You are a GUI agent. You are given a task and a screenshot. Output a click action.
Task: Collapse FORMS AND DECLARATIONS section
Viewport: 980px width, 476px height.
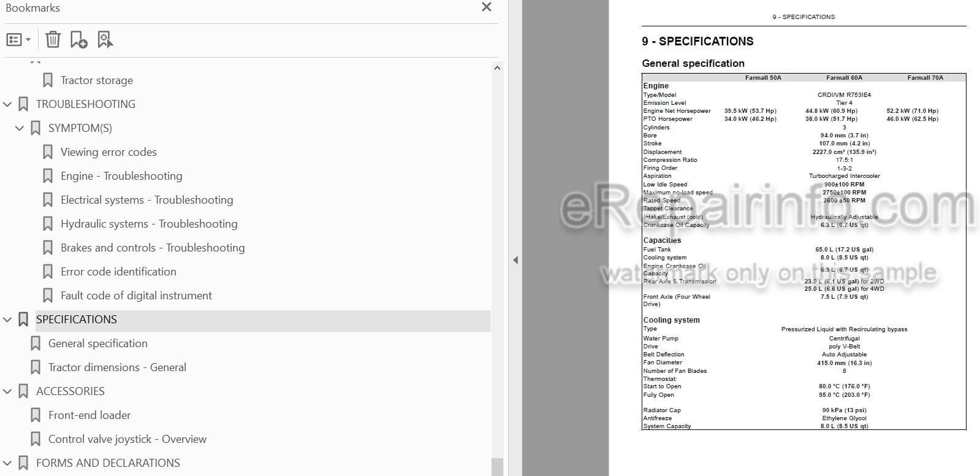click(7, 463)
